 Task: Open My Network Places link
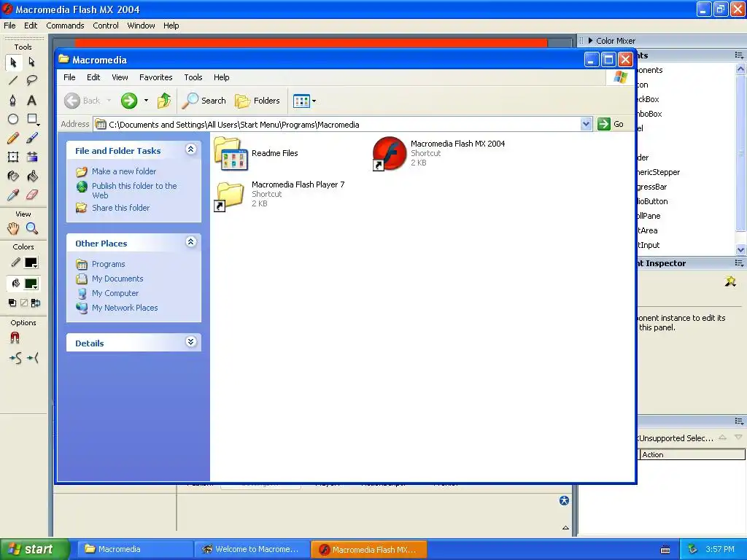[125, 308]
